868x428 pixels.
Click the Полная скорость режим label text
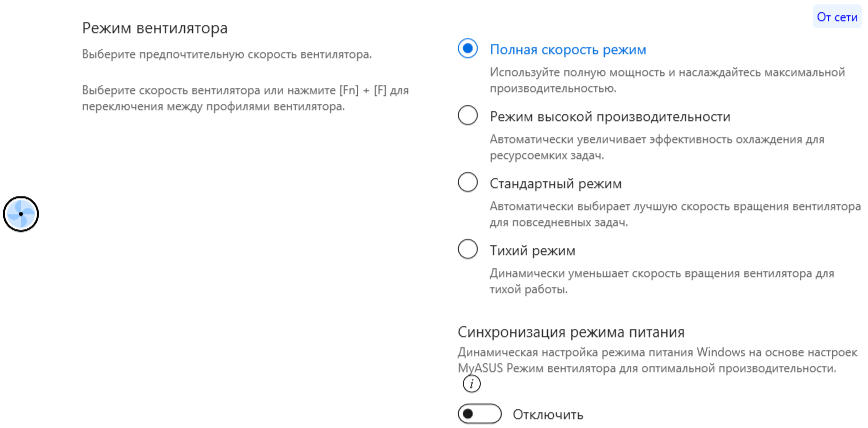(568, 49)
